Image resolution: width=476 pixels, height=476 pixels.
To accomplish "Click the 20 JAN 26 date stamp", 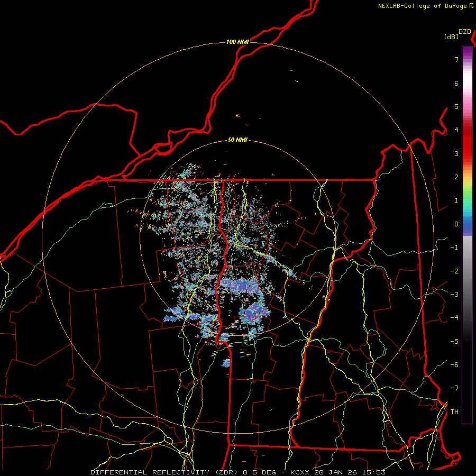I will click(335, 472).
